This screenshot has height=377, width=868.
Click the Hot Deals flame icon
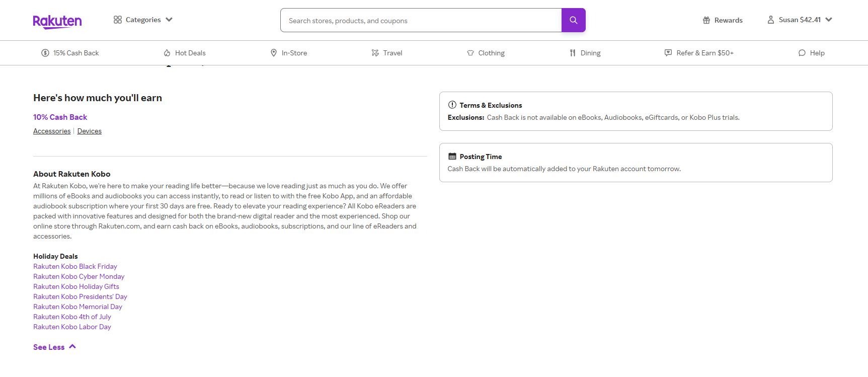[167, 53]
